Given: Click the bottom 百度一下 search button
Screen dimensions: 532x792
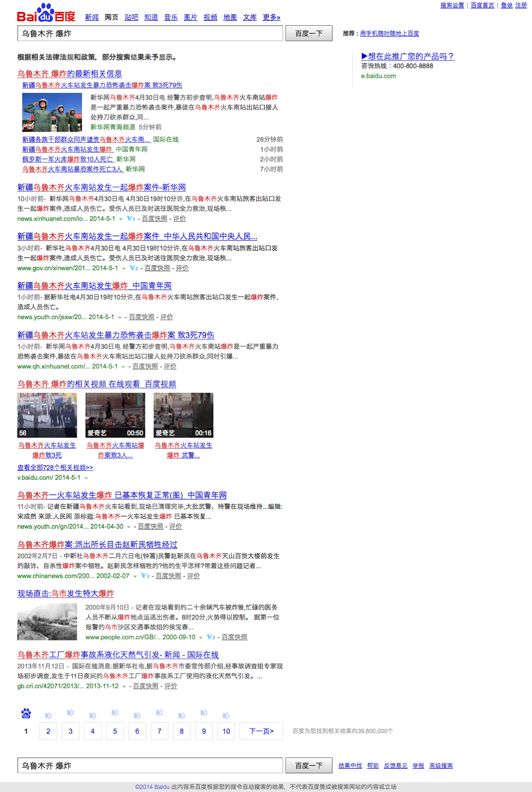Looking at the screenshot, I should 309,765.
